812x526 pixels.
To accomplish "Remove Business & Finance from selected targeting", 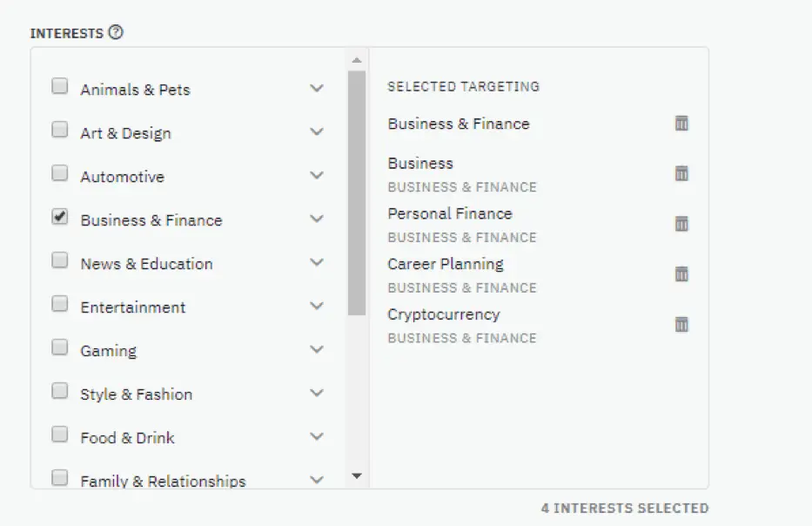I will (x=681, y=124).
